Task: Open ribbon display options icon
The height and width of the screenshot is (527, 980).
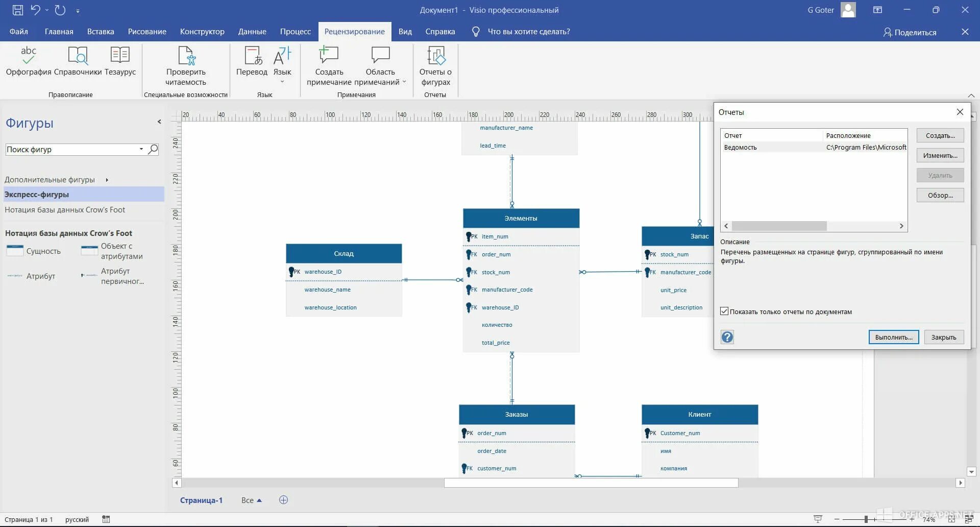Action: click(877, 10)
